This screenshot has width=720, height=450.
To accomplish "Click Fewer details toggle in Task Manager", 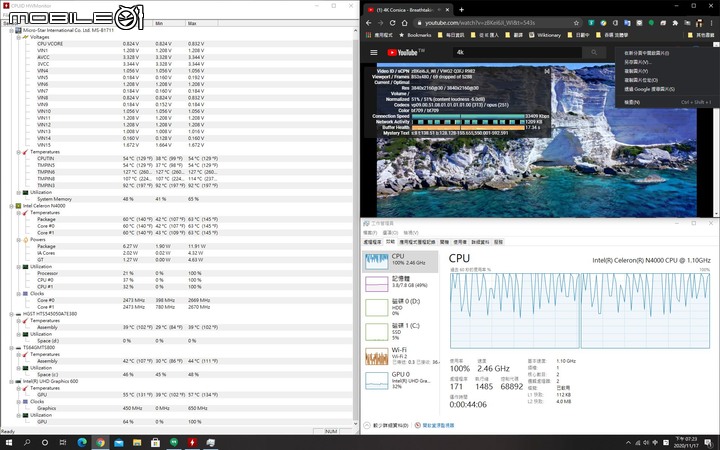I will click(x=387, y=426).
